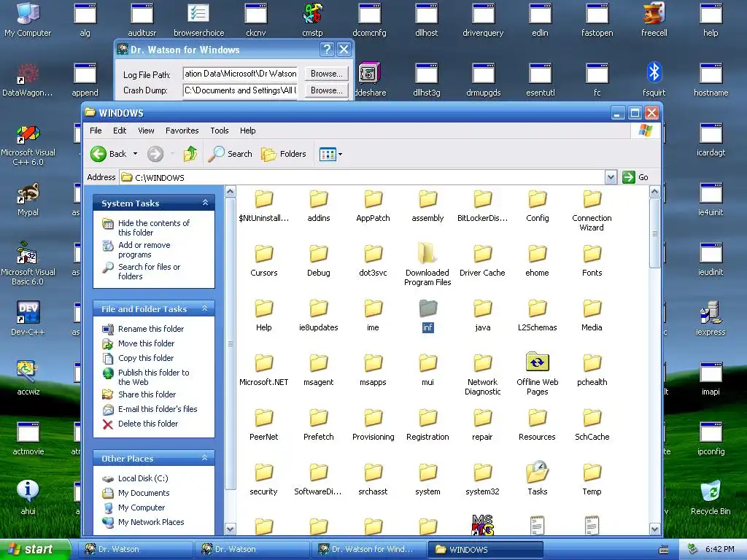
Task: Click Dr. Watson Log File Path field
Action: pyautogui.click(x=241, y=74)
